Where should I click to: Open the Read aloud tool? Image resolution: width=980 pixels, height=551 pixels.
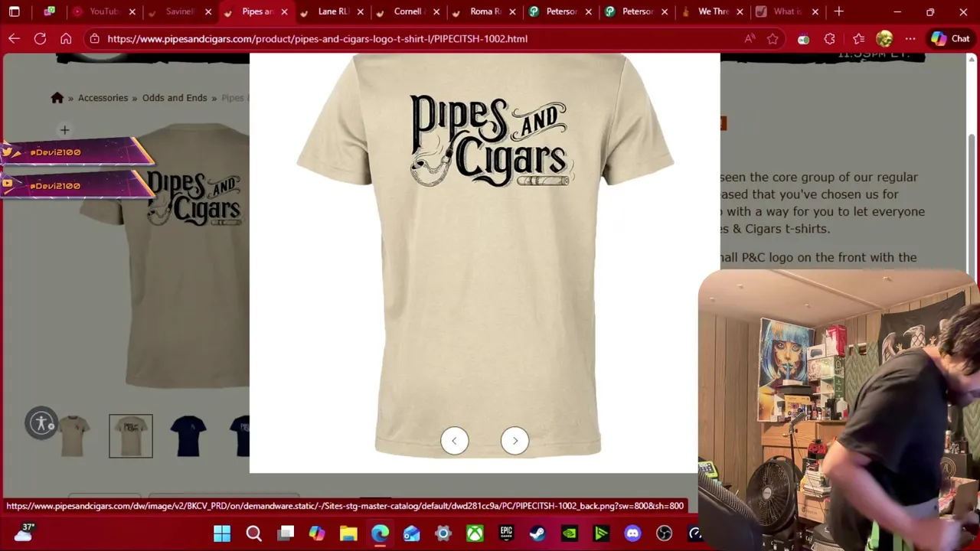pyautogui.click(x=750, y=38)
